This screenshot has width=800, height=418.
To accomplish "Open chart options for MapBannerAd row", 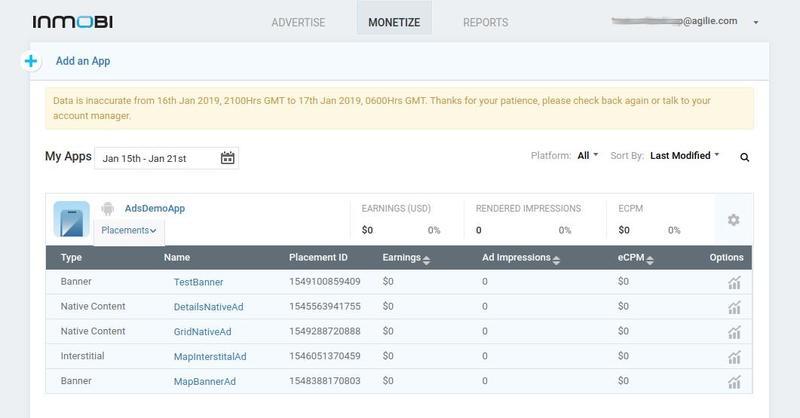I will click(734, 382).
